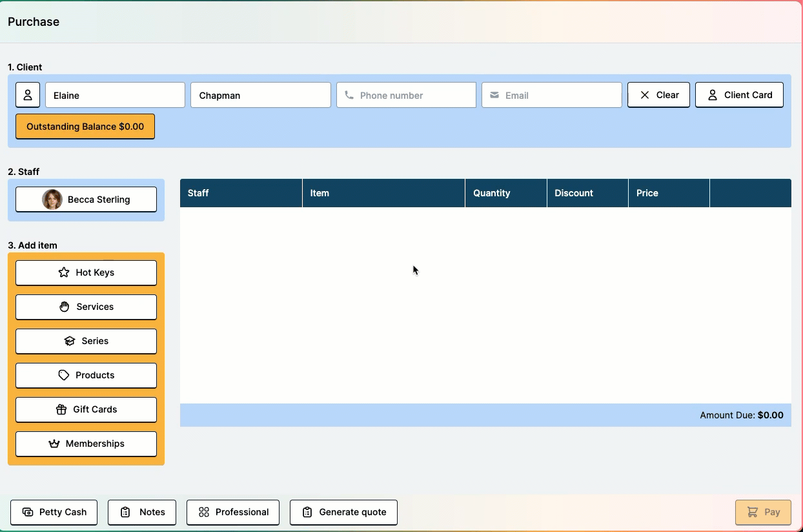Change staff member Becca Sterling
Viewport: 803px width, 532px height.
point(86,200)
